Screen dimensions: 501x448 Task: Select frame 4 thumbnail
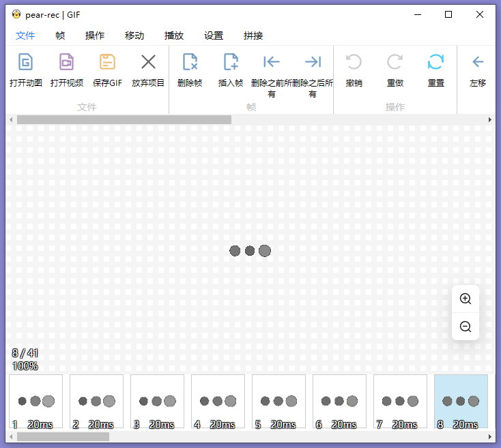tap(218, 402)
